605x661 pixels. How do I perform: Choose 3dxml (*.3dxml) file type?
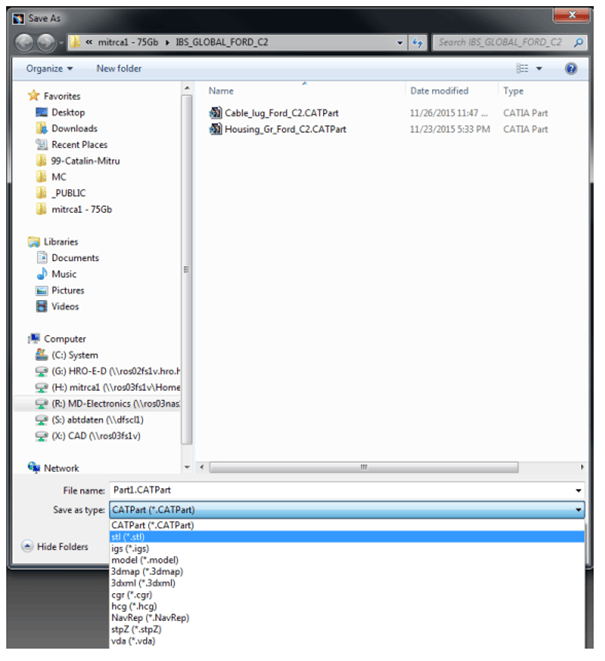347,583
